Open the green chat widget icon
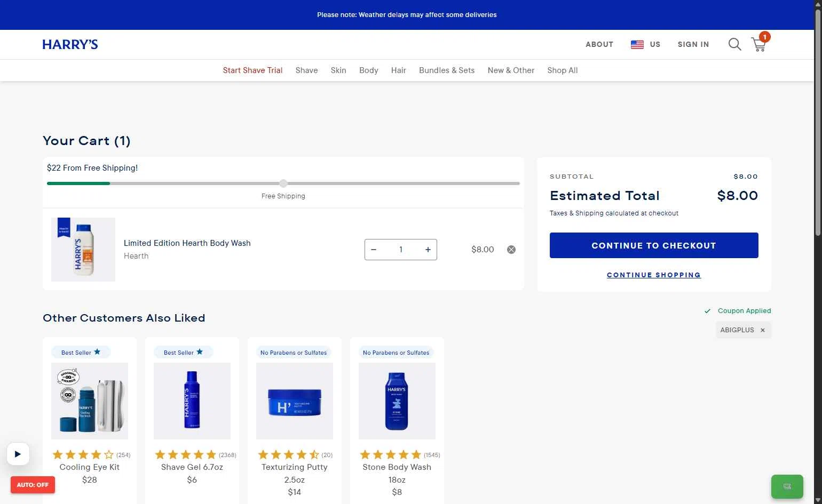Screen dimensions: 822x504 [787, 486]
